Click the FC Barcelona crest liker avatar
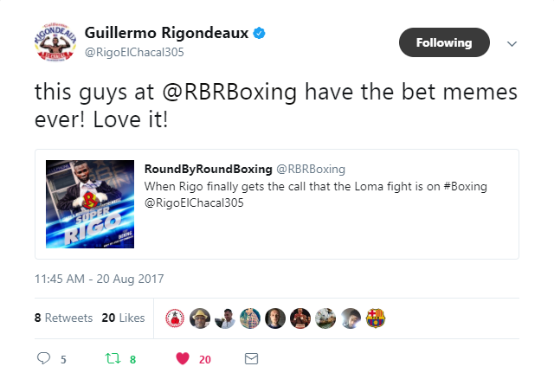The width and height of the screenshot is (554, 392). point(376,318)
